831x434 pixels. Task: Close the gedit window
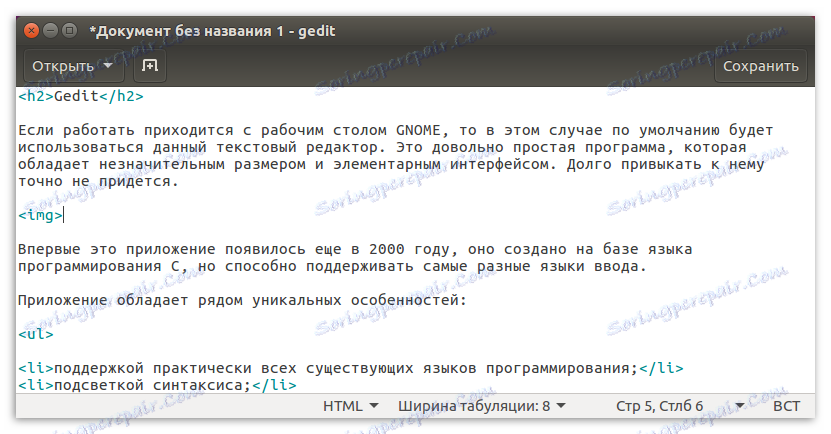(x=31, y=31)
